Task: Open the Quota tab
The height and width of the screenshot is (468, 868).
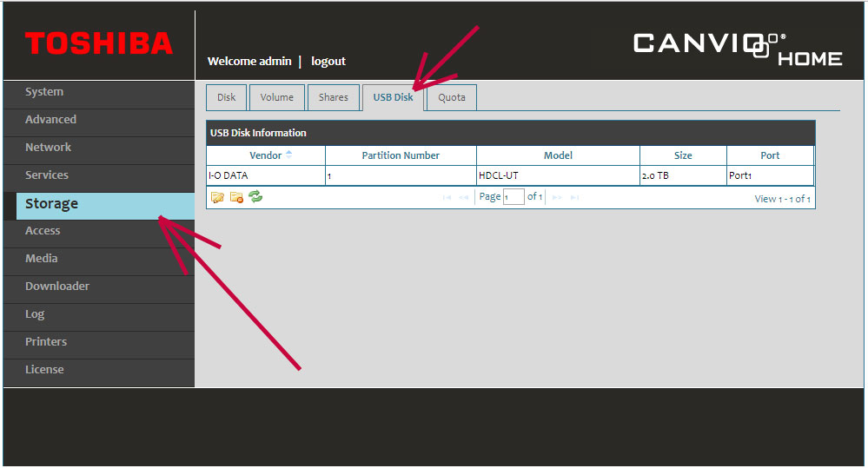Action: 452,97
